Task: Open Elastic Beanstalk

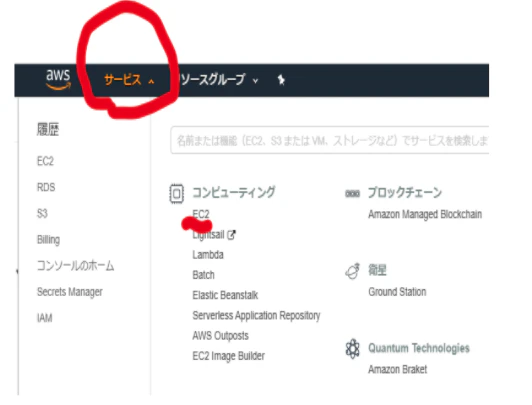Action: [225, 295]
